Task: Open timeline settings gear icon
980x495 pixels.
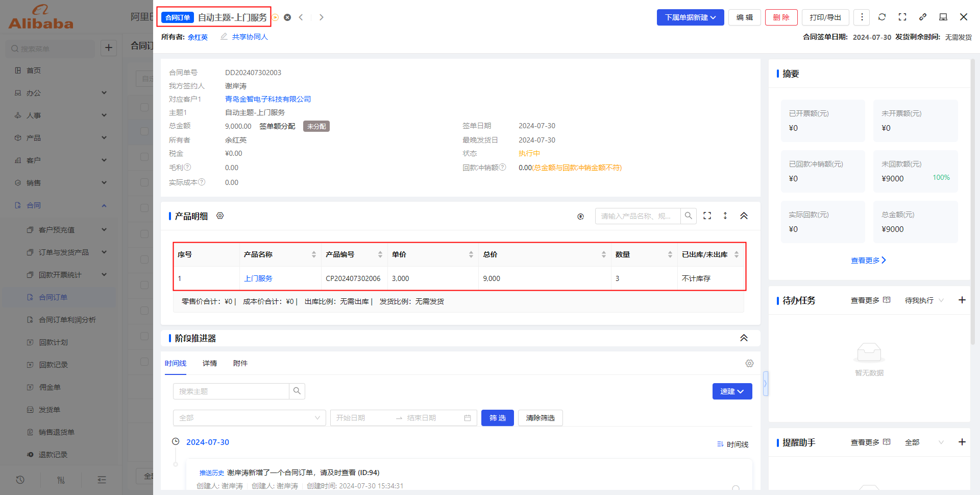Action: pyautogui.click(x=749, y=363)
